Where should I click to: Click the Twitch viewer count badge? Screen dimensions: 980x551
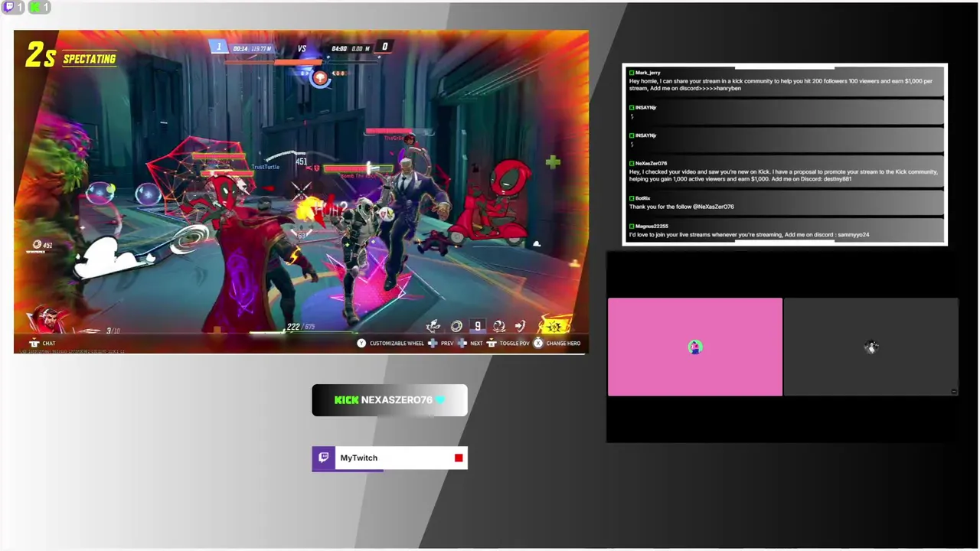(x=14, y=7)
